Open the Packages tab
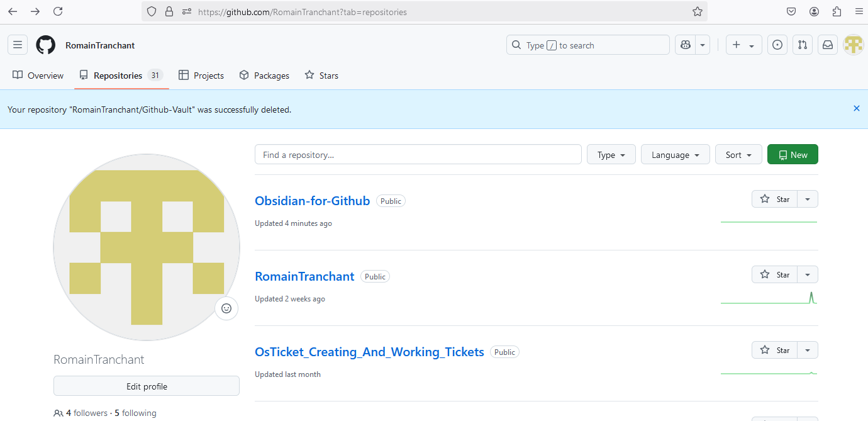868x421 pixels. pyautogui.click(x=264, y=75)
